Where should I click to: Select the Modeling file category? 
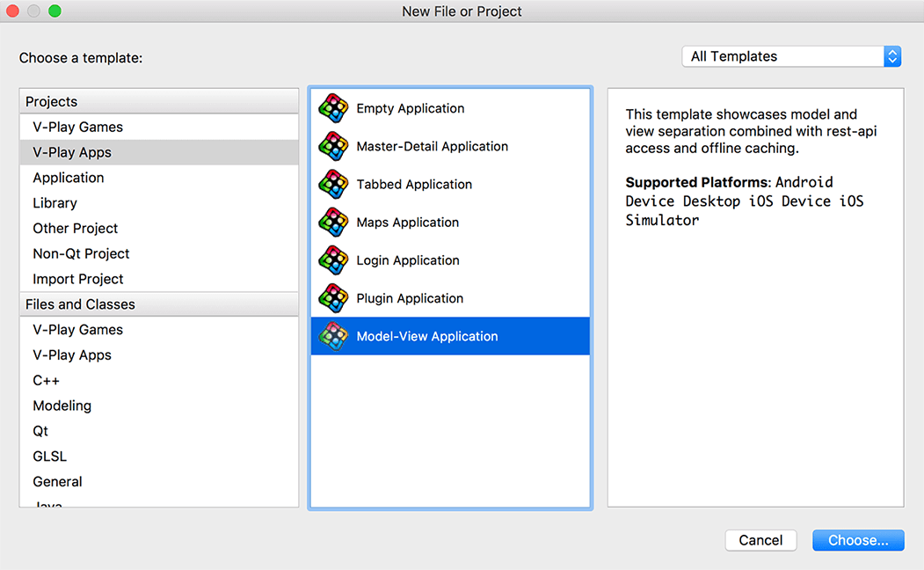[159, 406]
